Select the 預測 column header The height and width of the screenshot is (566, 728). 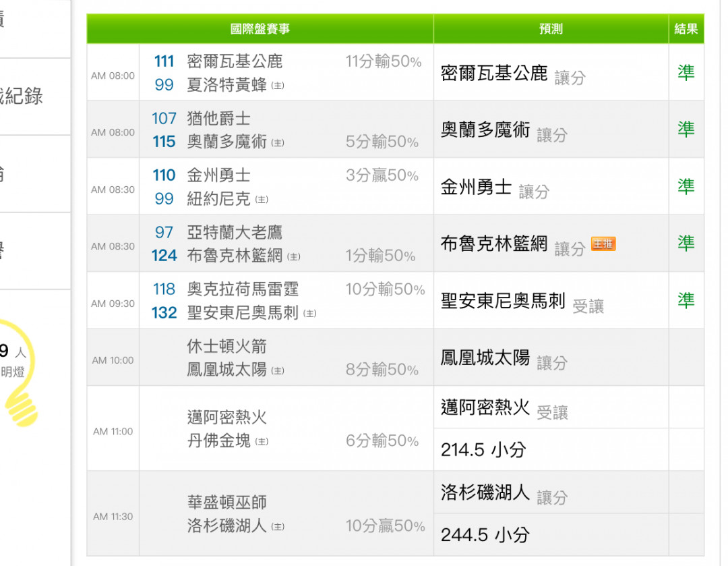coord(551,29)
